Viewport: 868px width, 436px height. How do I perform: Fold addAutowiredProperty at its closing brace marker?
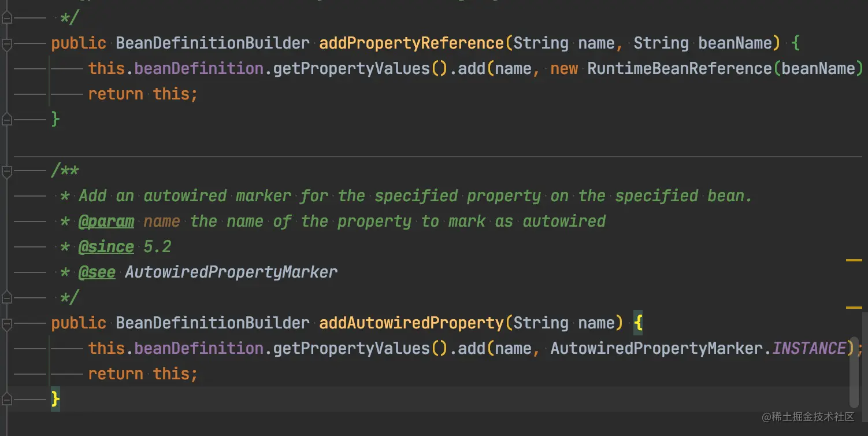(x=6, y=400)
